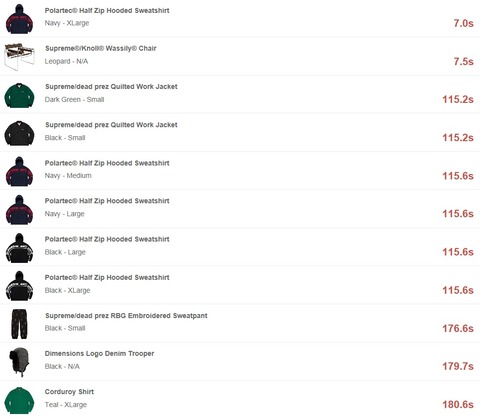
Task: Open the navy Medium Polartec hoodie image
Action: pos(19,171)
